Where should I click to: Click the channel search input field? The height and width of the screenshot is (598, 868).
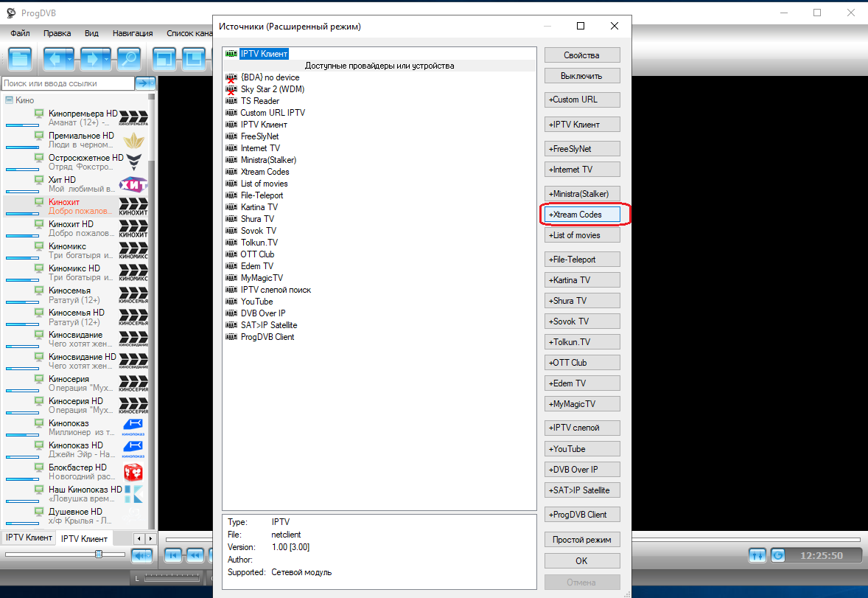point(68,84)
